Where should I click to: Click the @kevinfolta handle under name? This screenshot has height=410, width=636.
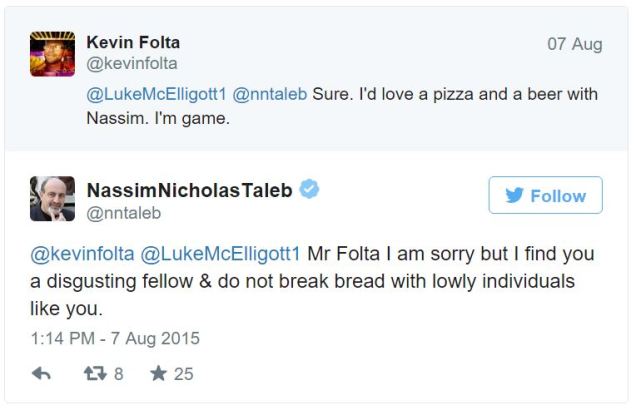pyautogui.click(x=131, y=64)
